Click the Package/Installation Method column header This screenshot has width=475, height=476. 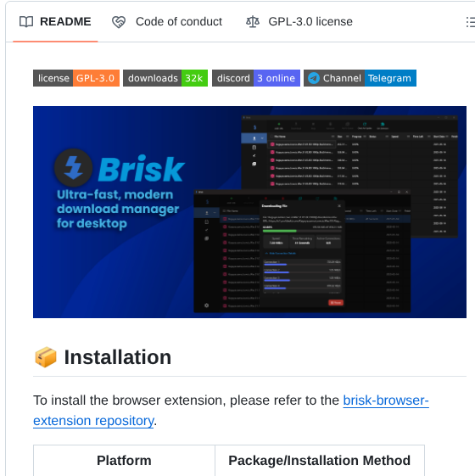pyautogui.click(x=320, y=461)
